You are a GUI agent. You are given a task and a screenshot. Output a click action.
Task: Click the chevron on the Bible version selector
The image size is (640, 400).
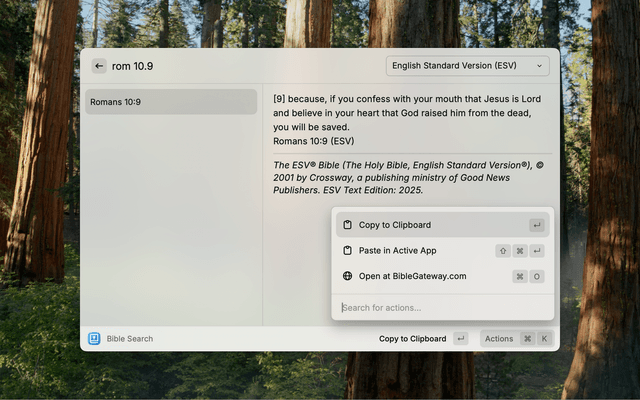click(540, 66)
